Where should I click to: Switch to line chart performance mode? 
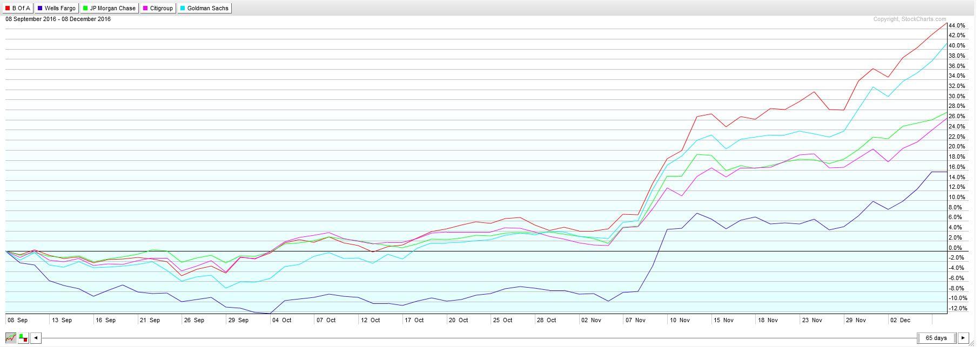[10, 338]
